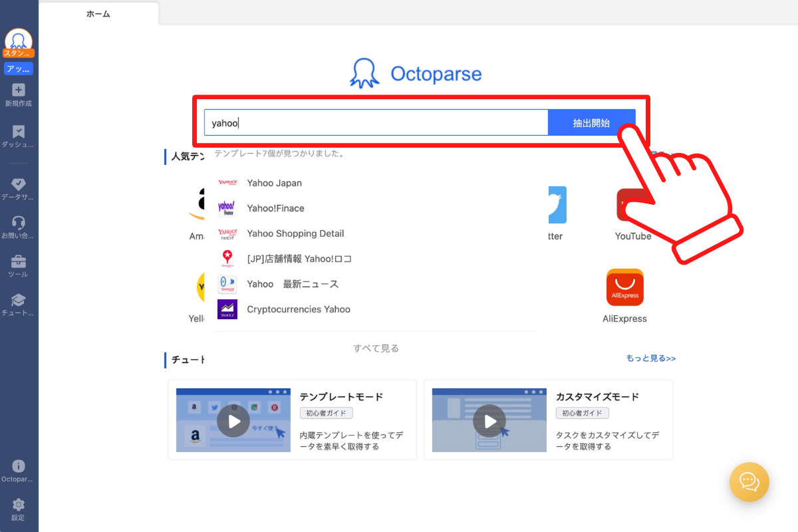Open the ツール toolbox in the sidebar
Viewport: 798px width, 532px height.
tap(19, 266)
